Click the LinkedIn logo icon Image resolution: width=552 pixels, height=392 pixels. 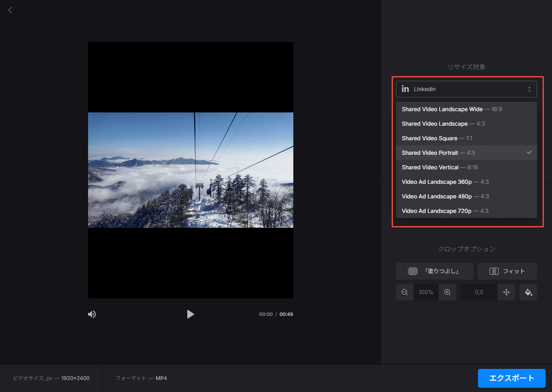405,89
